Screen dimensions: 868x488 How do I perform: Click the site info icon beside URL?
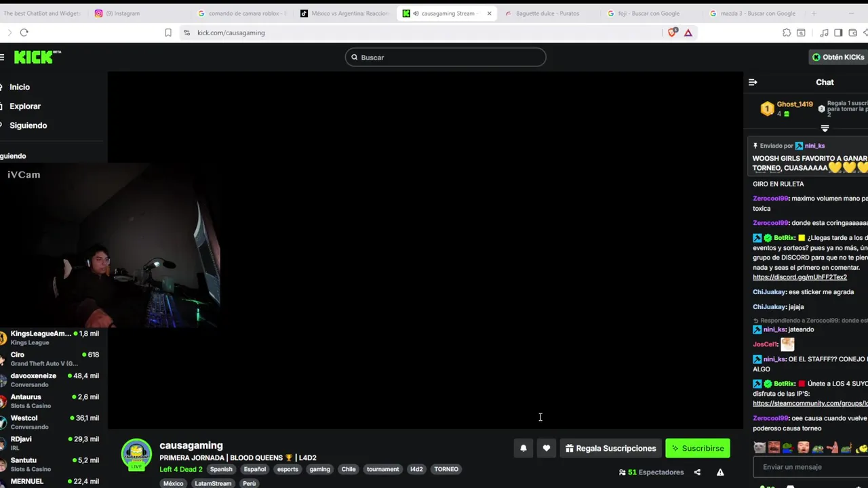coord(186,33)
